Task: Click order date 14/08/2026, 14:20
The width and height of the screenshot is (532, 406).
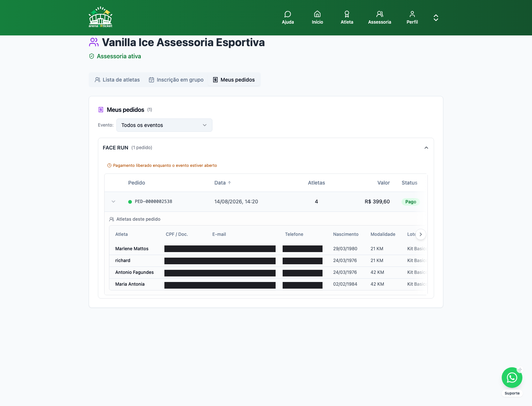Action: pos(236,202)
